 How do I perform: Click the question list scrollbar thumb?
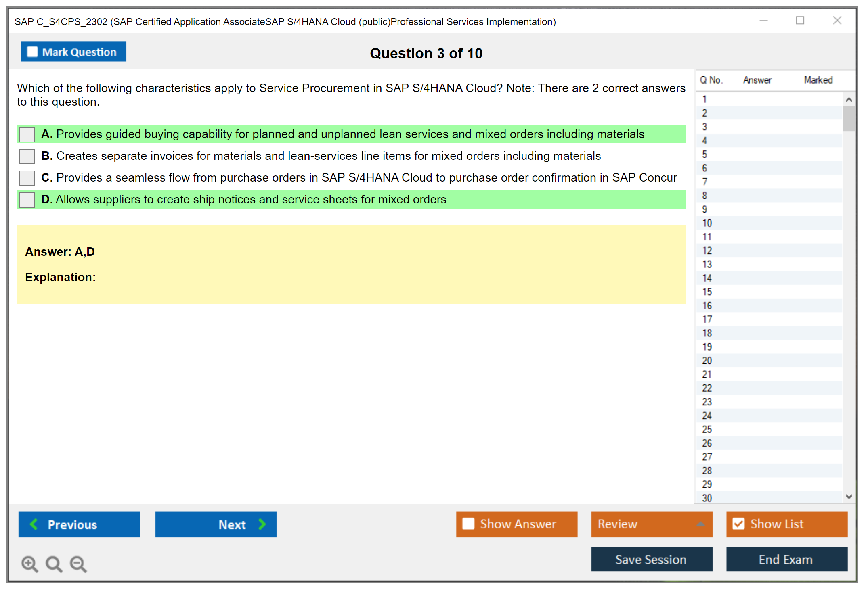849,118
